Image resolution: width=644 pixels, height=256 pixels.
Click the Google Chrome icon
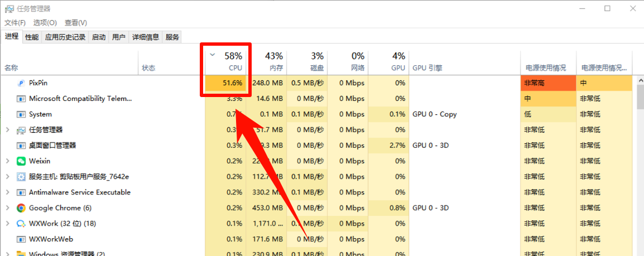(21, 208)
